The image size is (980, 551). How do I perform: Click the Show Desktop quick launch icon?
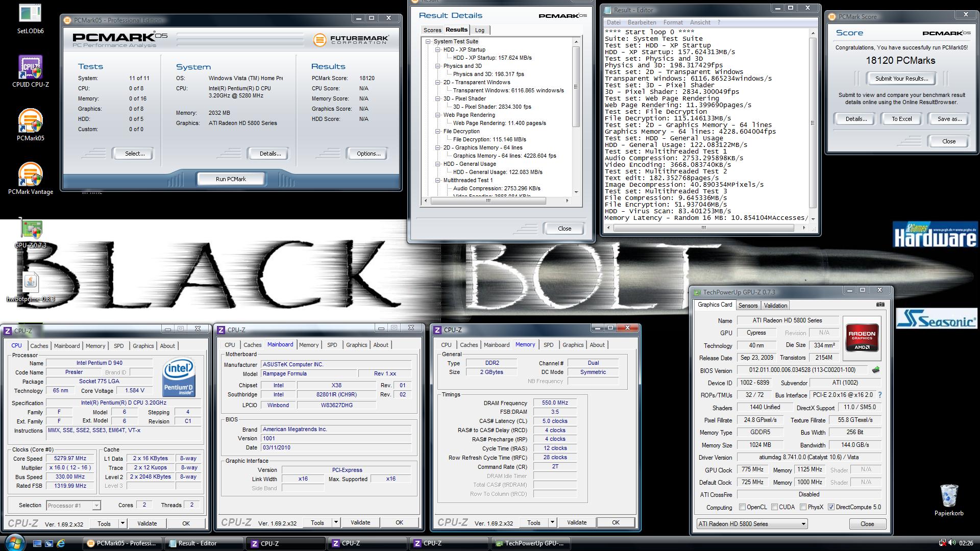[x=37, y=543]
